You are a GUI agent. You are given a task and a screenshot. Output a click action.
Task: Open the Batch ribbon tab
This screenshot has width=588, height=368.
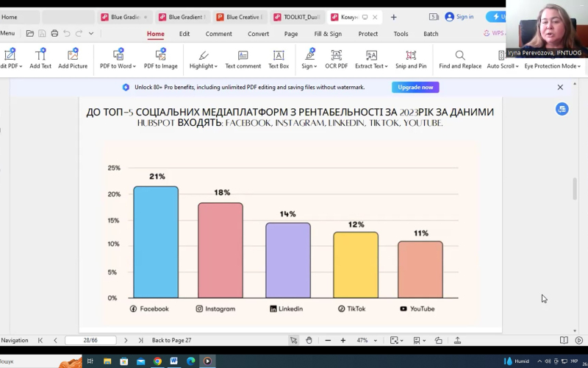pos(431,34)
